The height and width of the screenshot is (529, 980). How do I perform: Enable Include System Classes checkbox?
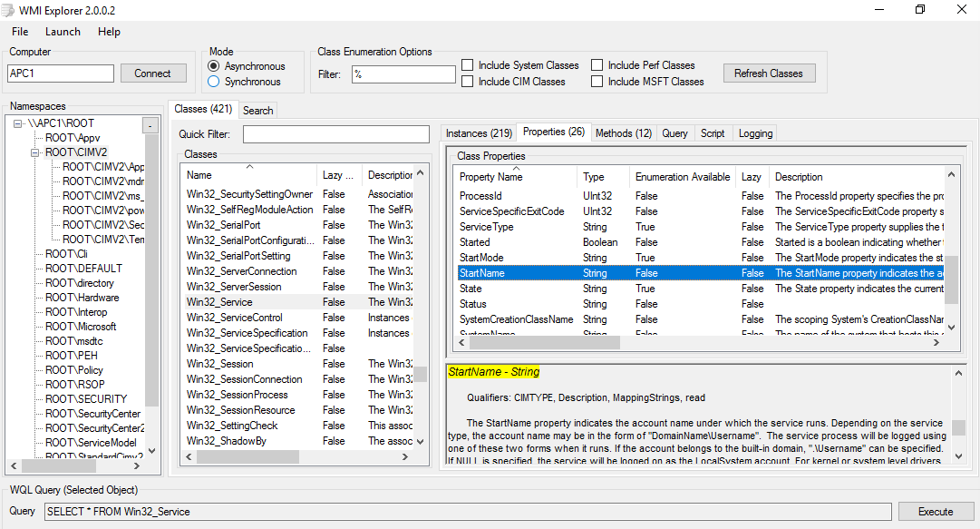[468, 65]
